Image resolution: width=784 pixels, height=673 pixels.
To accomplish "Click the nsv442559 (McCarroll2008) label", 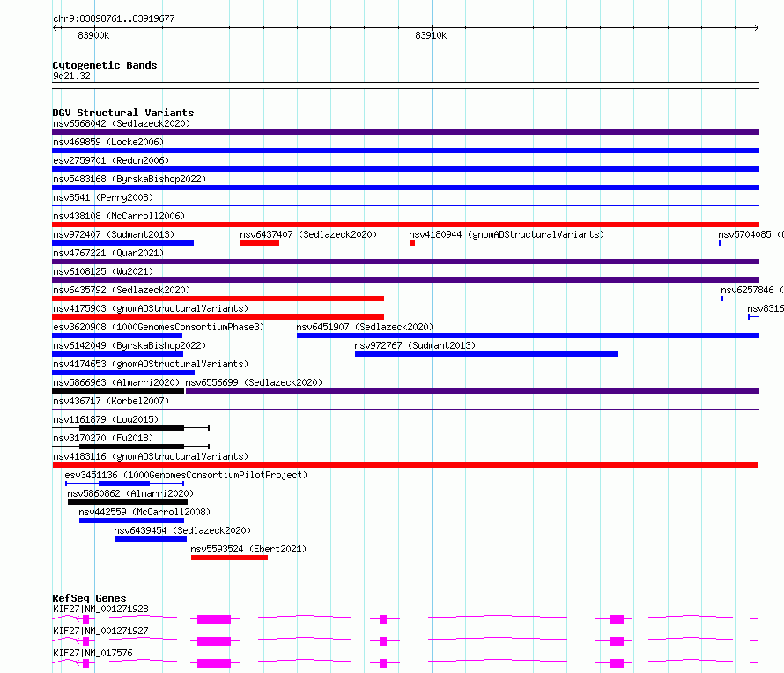I will pyautogui.click(x=144, y=512).
